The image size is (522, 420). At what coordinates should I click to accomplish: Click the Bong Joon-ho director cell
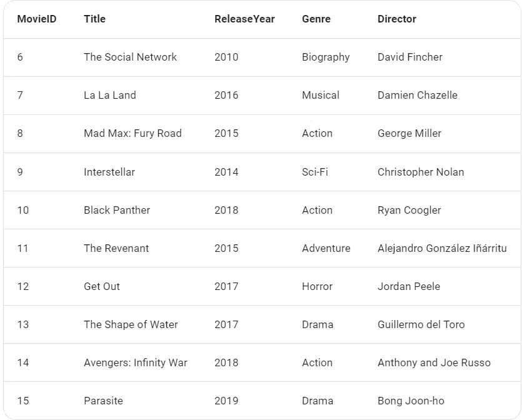click(x=411, y=401)
